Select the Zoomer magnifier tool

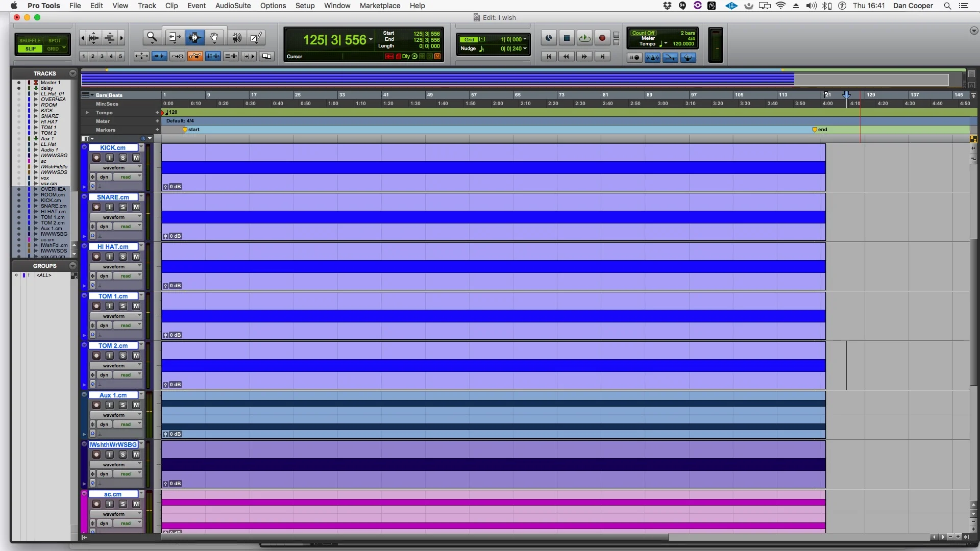(x=152, y=37)
